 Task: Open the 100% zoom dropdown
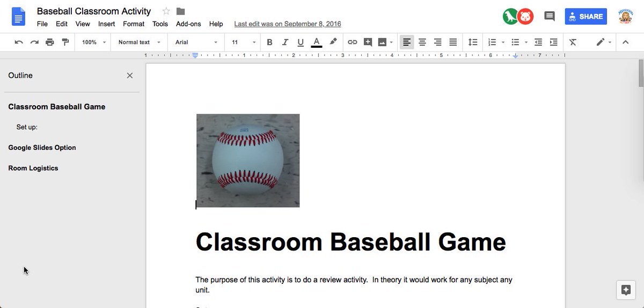94,42
